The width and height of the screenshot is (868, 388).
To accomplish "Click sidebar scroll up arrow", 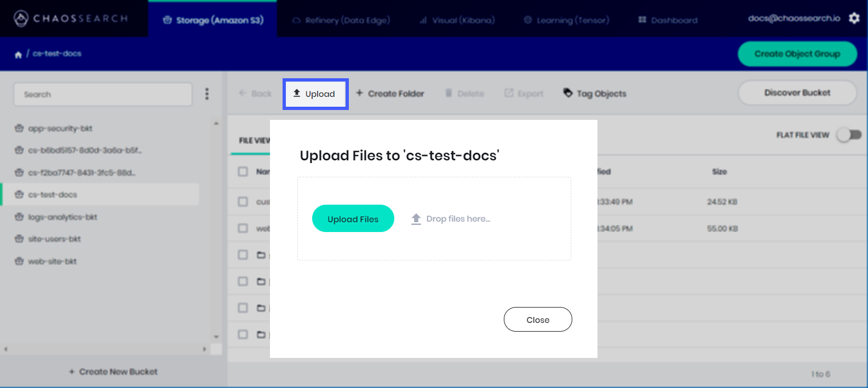I will (x=216, y=123).
